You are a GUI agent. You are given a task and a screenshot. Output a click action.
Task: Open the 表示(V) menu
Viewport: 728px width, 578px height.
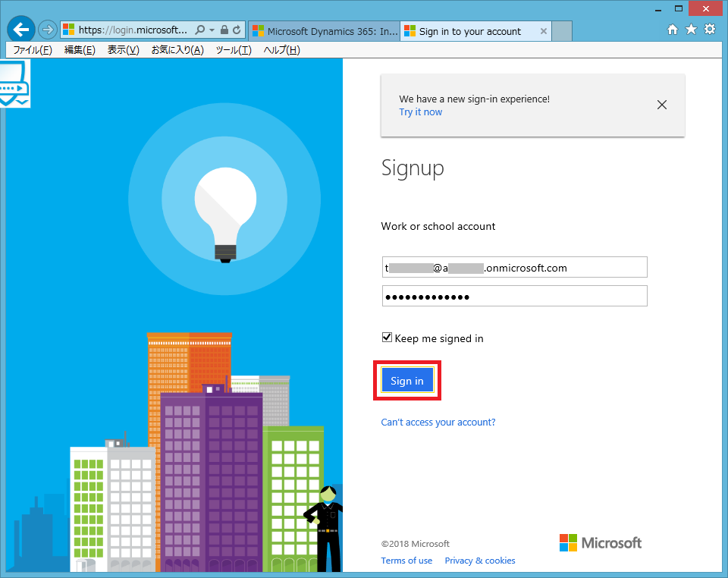[123, 50]
